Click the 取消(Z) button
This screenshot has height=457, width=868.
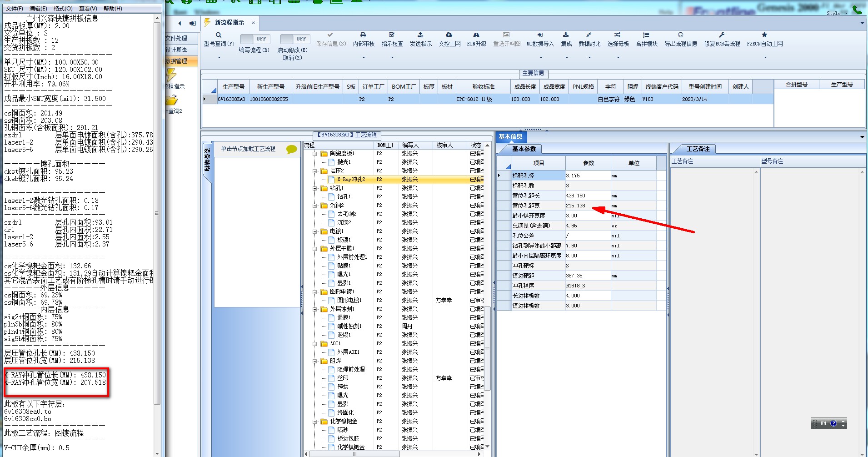click(292, 58)
